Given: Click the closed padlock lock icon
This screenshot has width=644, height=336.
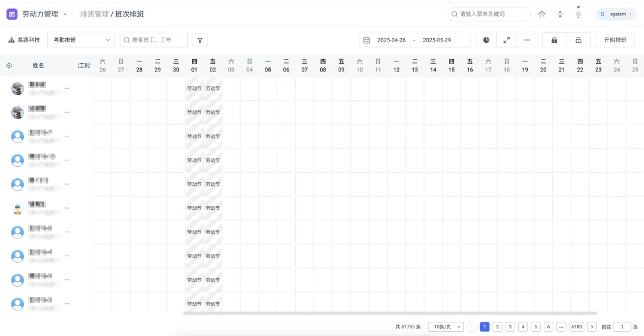Looking at the screenshot, I should click(x=554, y=40).
